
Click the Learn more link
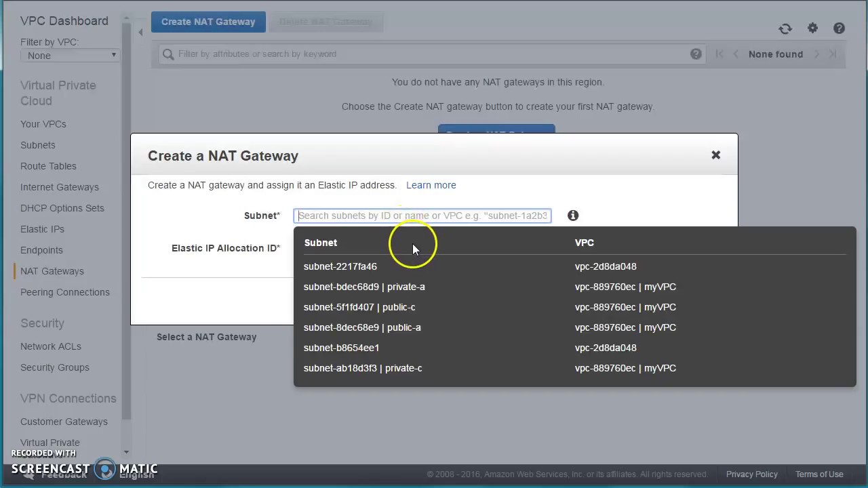431,185
